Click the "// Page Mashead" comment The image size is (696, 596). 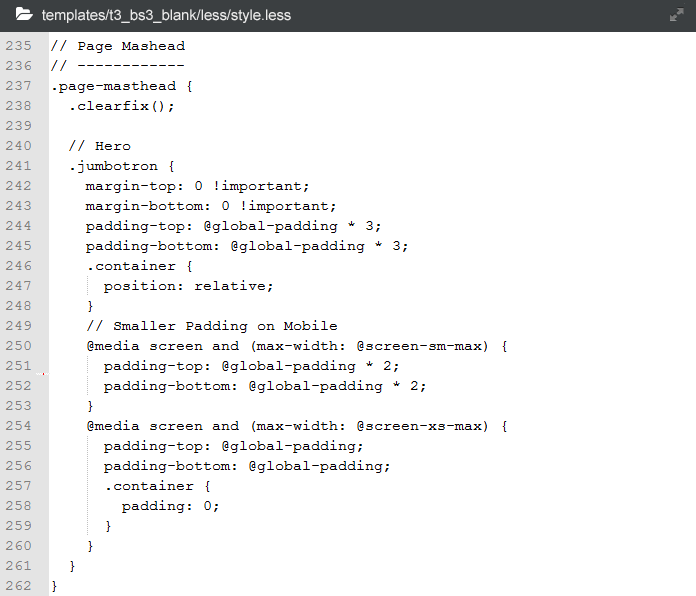117,46
